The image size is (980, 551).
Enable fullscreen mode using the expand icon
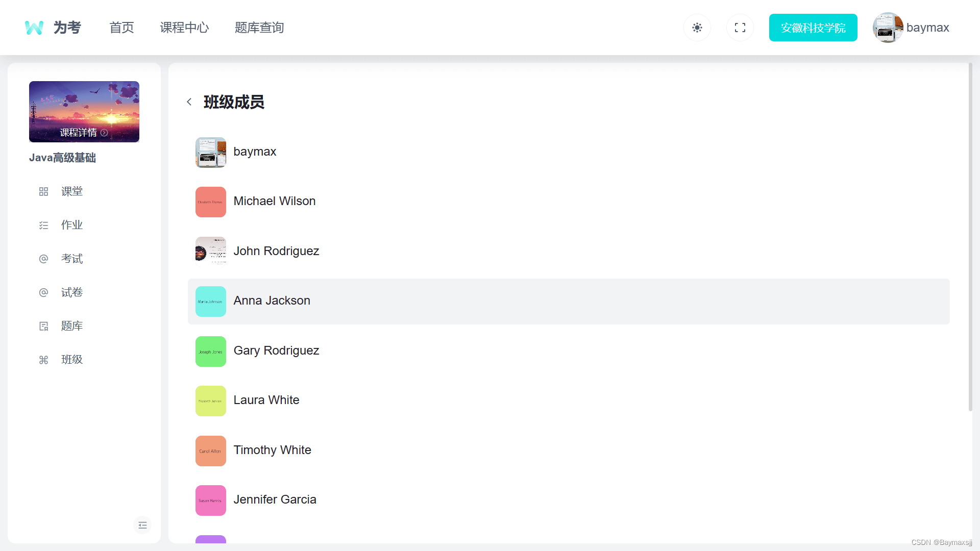pos(740,27)
